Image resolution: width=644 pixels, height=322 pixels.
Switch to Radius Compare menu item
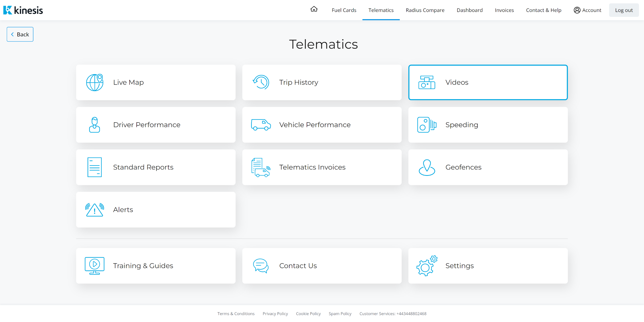[x=425, y=10]
